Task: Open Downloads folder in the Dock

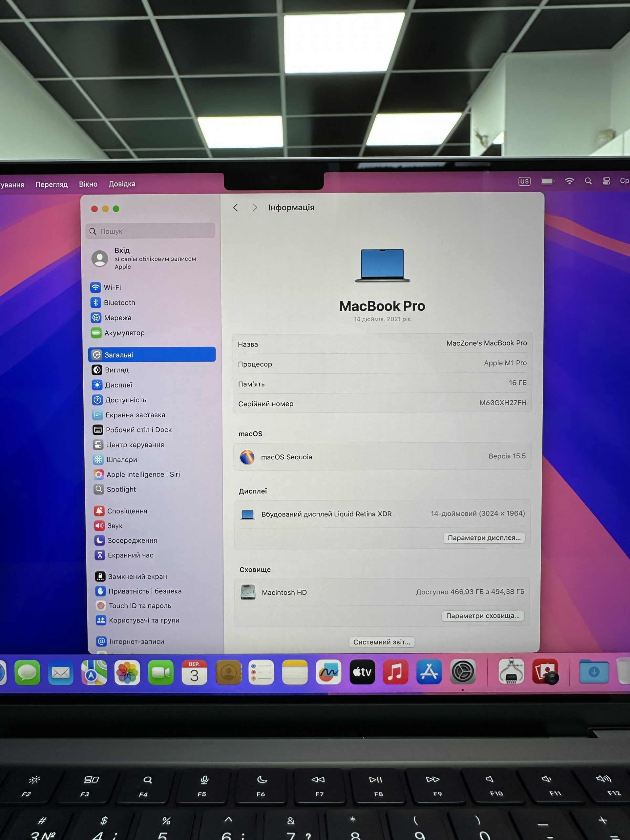Action: (x=594, y=671)
